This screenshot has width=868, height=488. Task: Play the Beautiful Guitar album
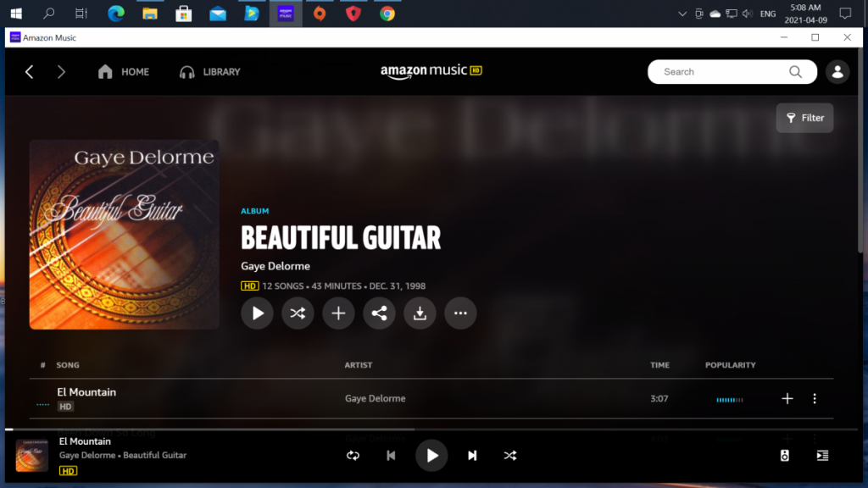[x=257, y=313]
